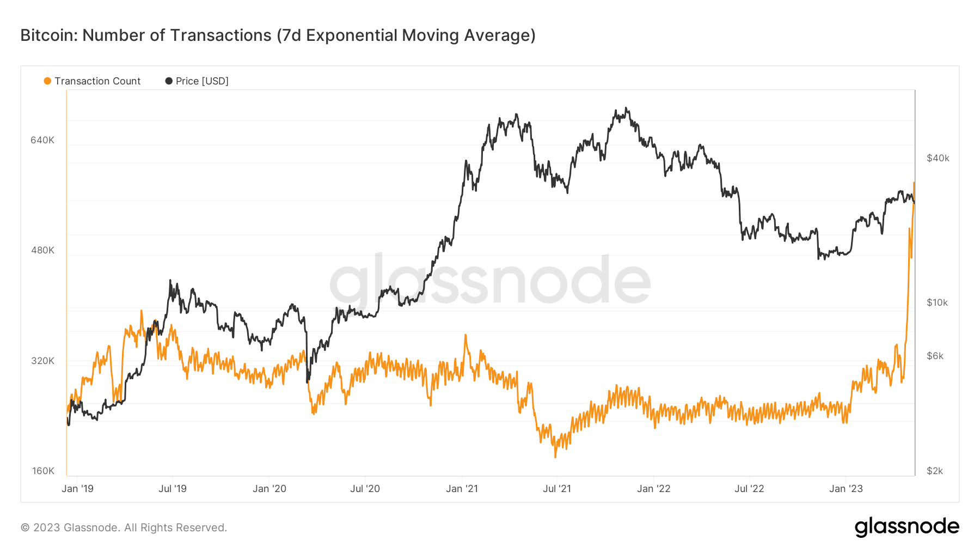Toggle the Price [USD] legend label
Image resolution: width=980 pixels, height=552 pixels.
(202, 81)
